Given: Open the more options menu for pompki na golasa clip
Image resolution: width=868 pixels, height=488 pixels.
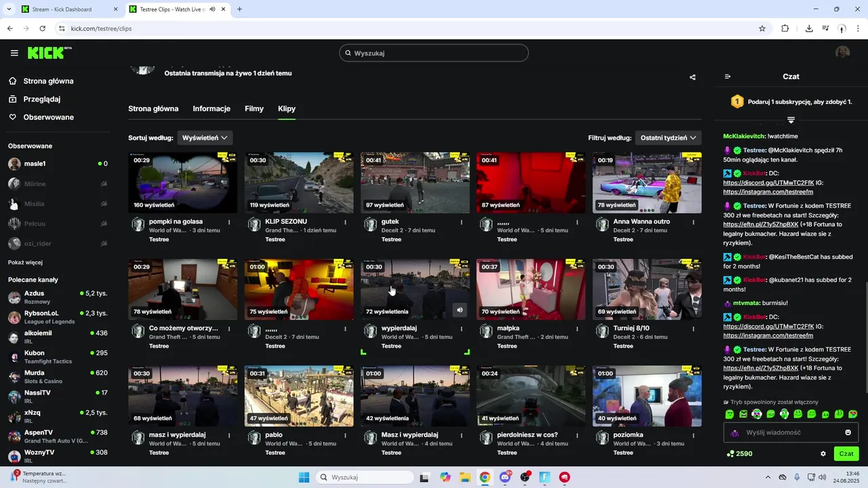Looking at the screenshot, I should (x=229, y=222).
